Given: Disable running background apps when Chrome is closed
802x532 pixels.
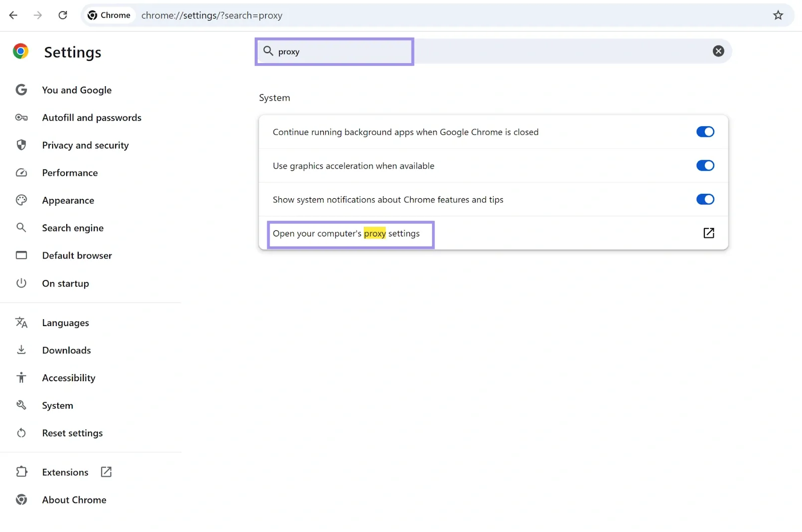Looking at the screenshot, I should 705,132.
